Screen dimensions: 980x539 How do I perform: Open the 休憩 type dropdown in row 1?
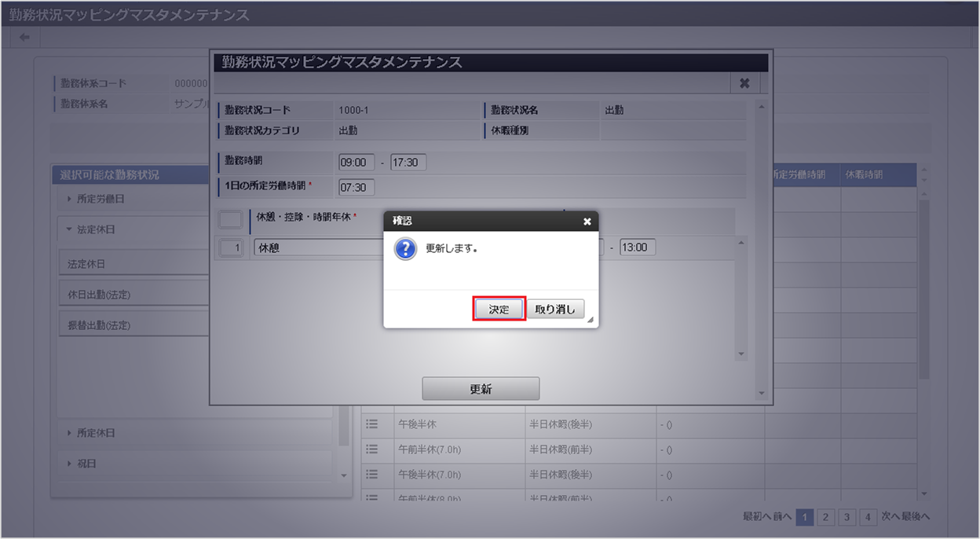[x=318, y=247]
